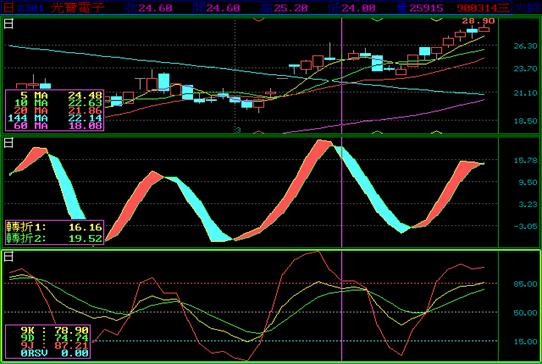This screenshot has height=364, width=542.
Task: Select the 光寶電子 stock name in header
Action: pos(77,8)
